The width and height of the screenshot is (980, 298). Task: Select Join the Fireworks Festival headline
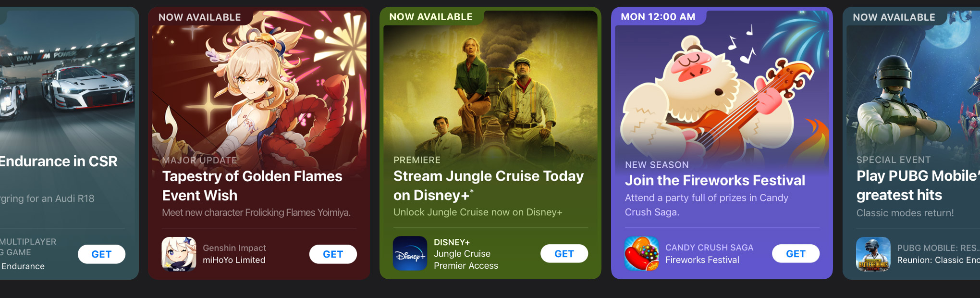[715, 180]
